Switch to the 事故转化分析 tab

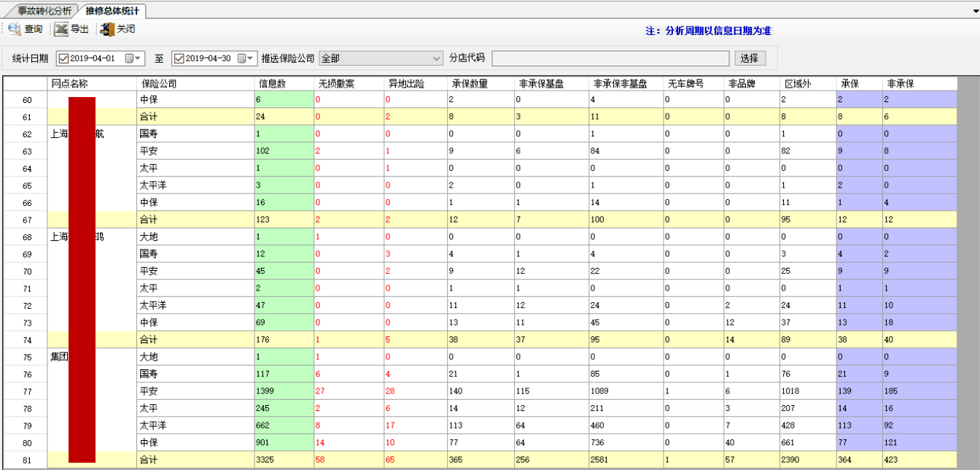click(44, 11)
